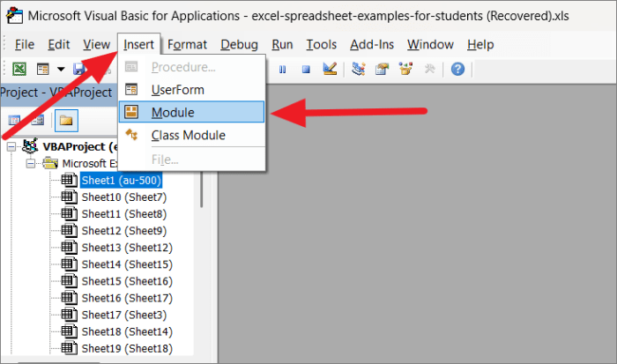The width and height of the screenshot is (617, 364).
Task: Choose Class Module from Insert menu
Action: pyautogui.click(x=191, y=135)
